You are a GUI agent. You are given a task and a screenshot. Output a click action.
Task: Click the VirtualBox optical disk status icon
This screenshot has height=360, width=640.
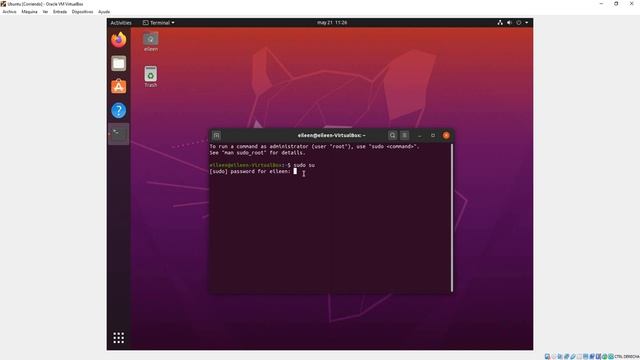554,356
